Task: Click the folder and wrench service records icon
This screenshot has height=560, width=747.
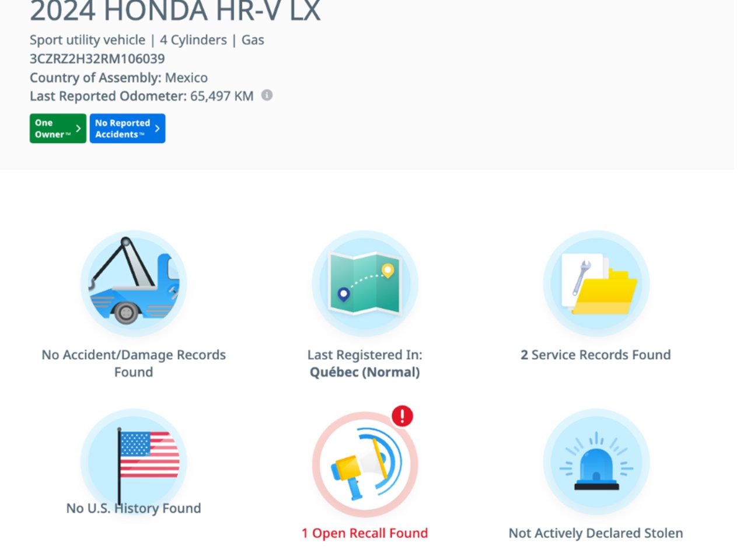Action: click(596, 283)
